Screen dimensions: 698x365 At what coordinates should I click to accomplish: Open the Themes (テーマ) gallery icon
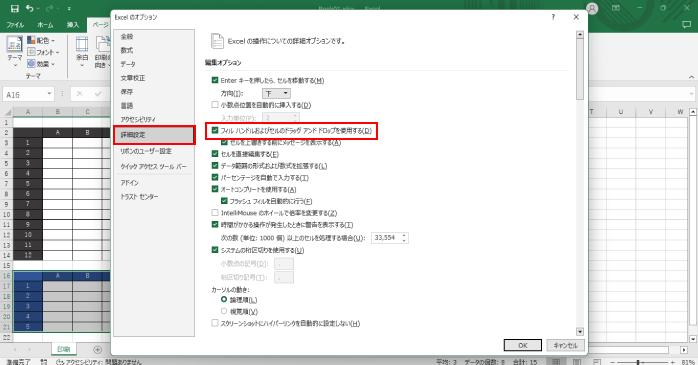pos(14,44)
